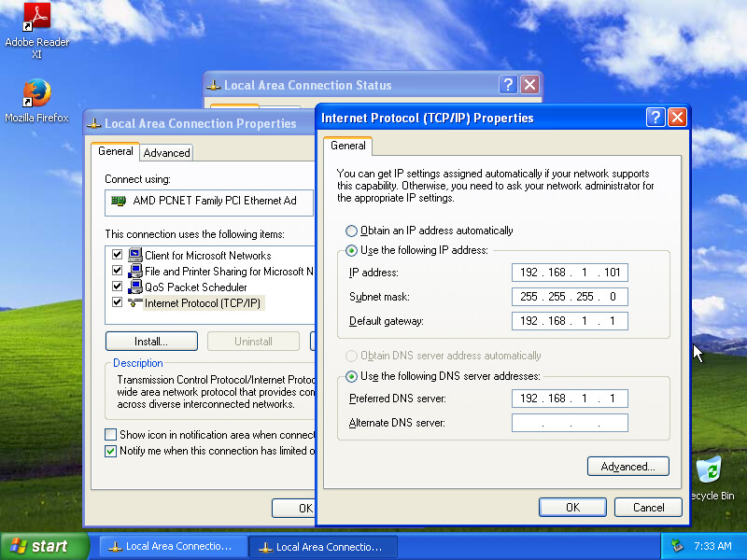Screen dimensions: 747x560
Task: Select the 'QoS Packet Scheduler' list row text
Action: point(196,287)
